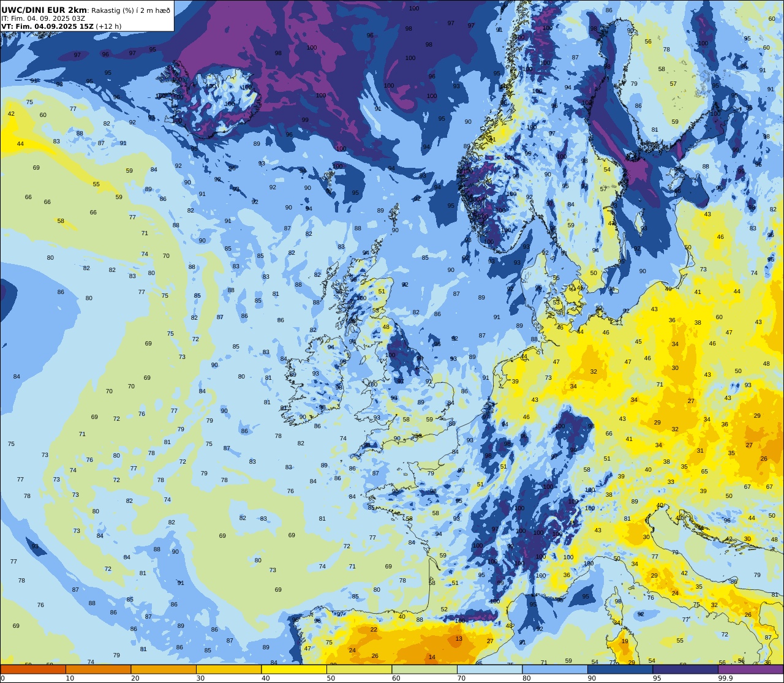Click the 'IT: Fim. 04. 09. 2025 03Z' line

(43, 18)
